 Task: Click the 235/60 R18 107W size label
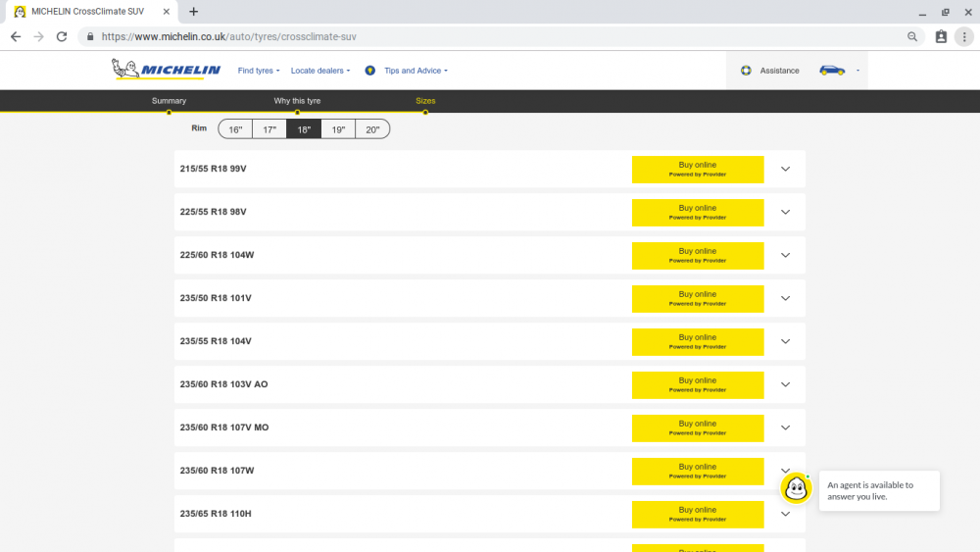(217, 471)
